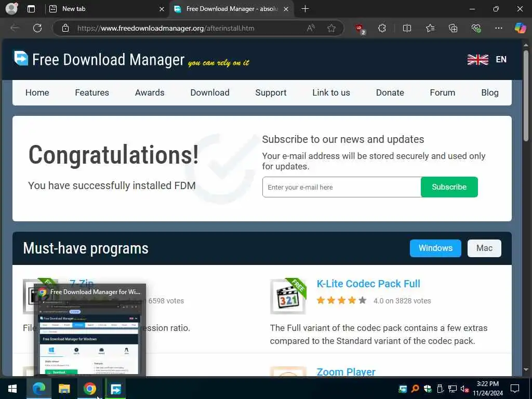Open the Donate menu item
Screen dimensions: 532x399
(x=390, y=92)
